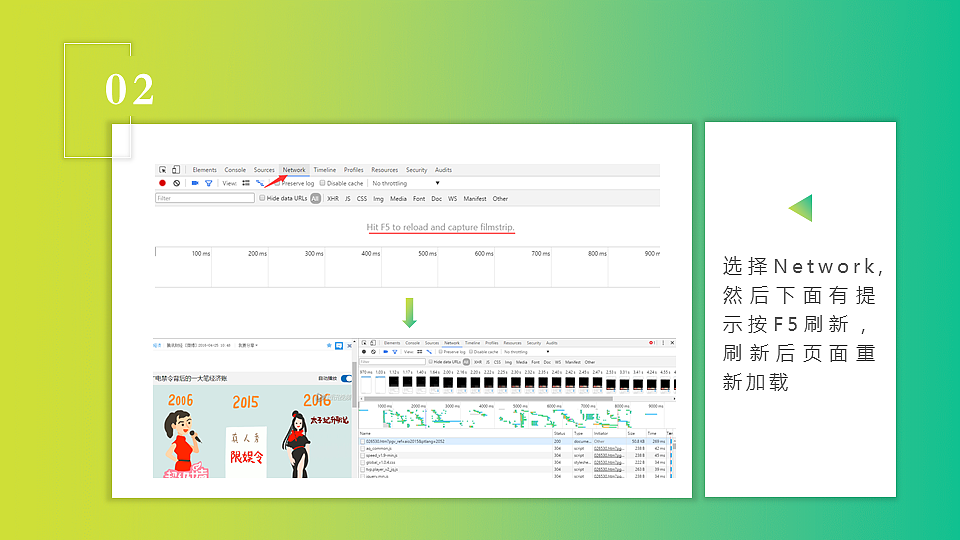Click red record button in upper DevTools

[162, 183]
